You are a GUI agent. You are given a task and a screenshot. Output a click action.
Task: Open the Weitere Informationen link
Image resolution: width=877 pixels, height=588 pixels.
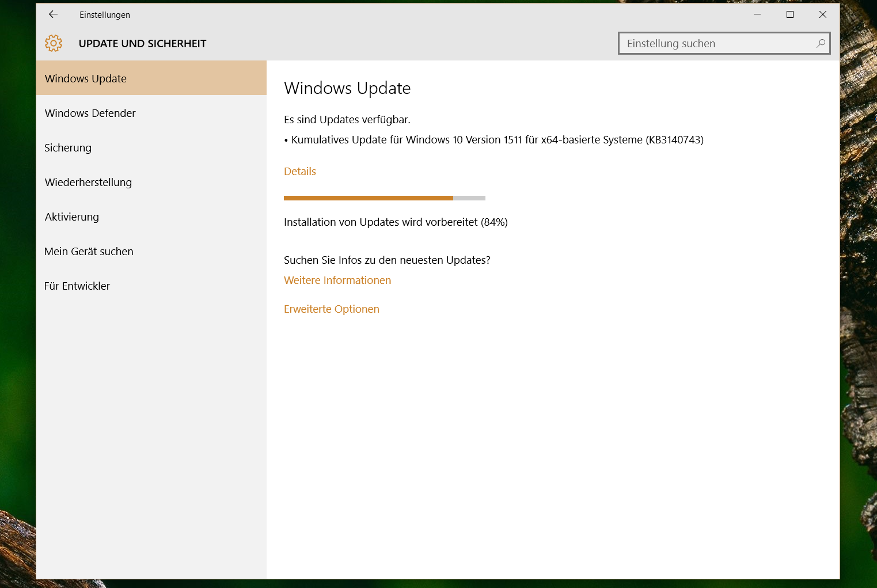337,280
